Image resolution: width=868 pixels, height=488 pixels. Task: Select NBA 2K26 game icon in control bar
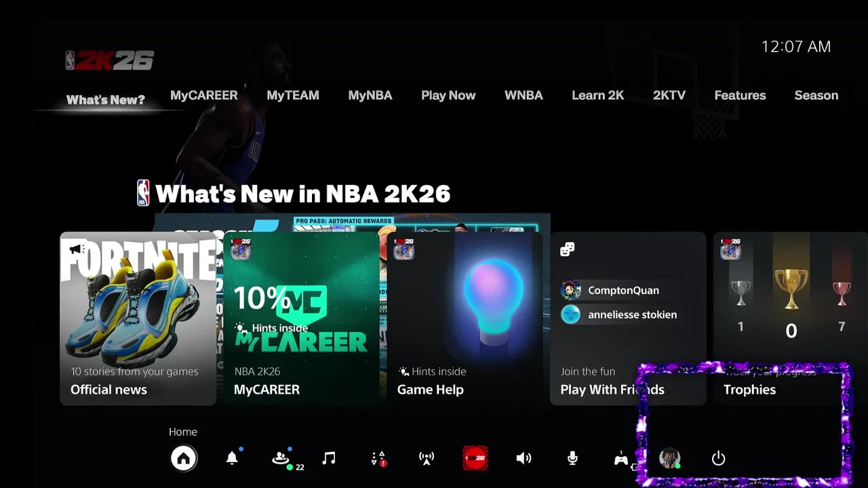pos(475,459)
